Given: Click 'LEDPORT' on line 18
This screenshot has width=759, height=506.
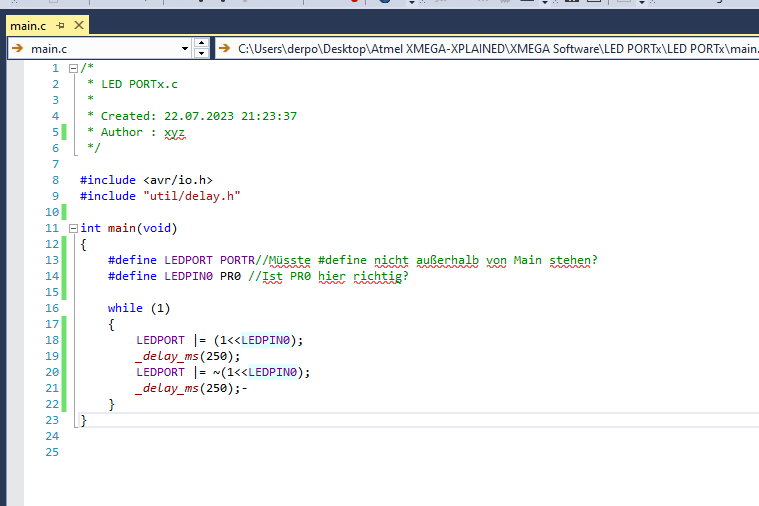Looking at the screenshot, I should [x=160, y=340].
